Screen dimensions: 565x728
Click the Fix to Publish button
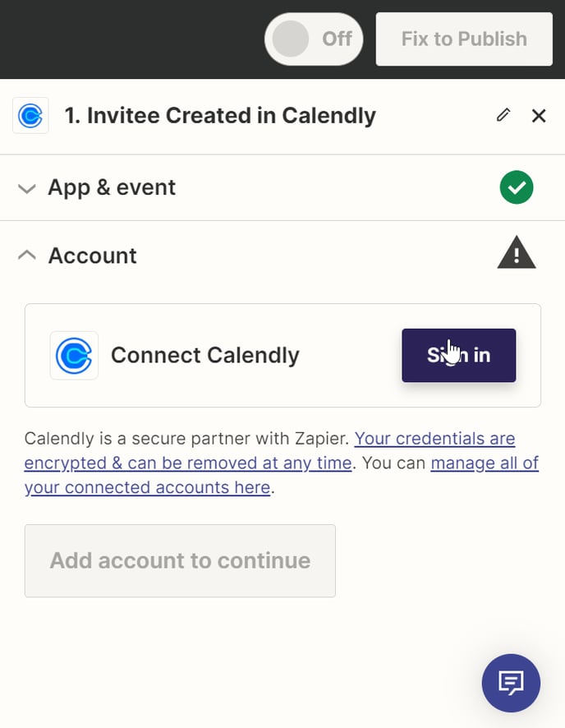click(464, 39)
